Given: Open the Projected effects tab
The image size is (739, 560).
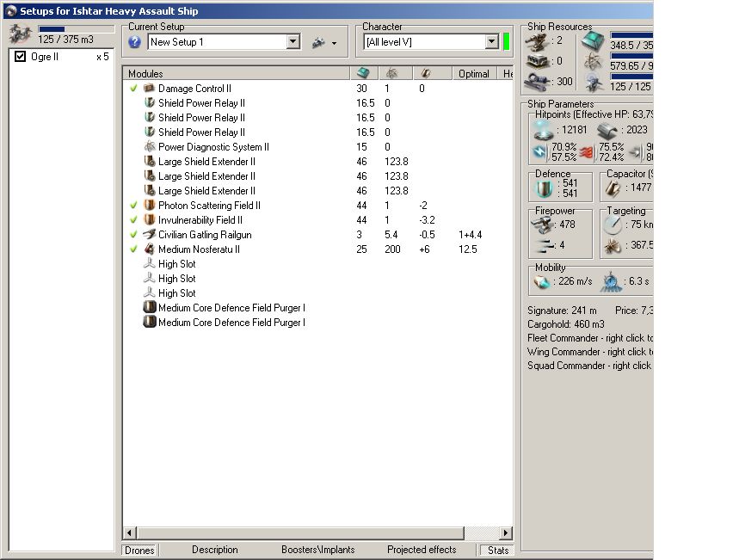Looking at the screenshot, I should click(422, 550).
